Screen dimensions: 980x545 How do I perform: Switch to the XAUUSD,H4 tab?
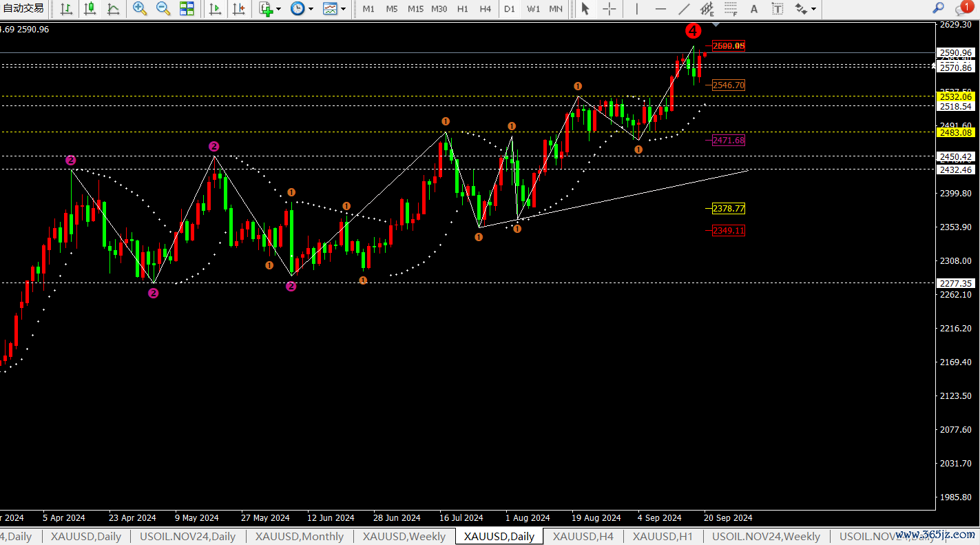(x=583, y=536)
